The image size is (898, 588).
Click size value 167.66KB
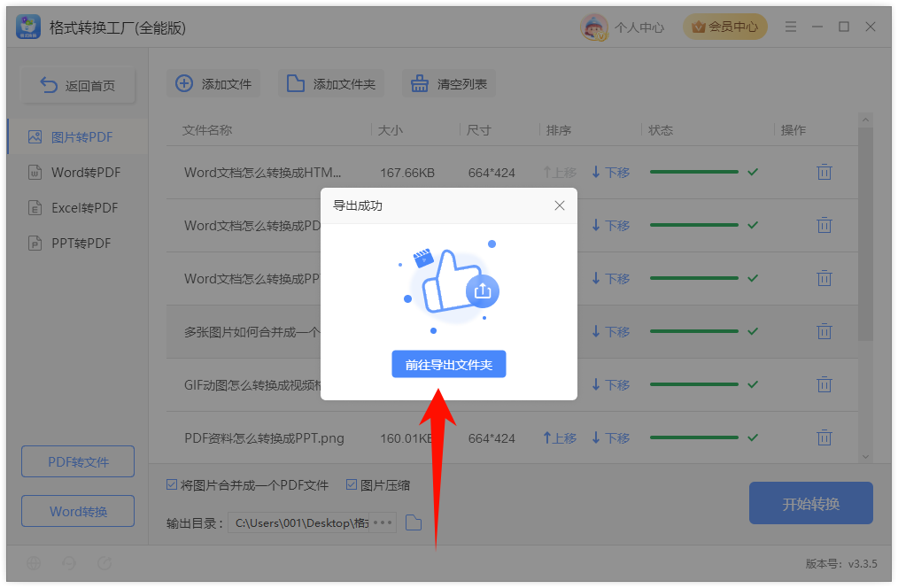pyautogui.click(x=407, y=173)
